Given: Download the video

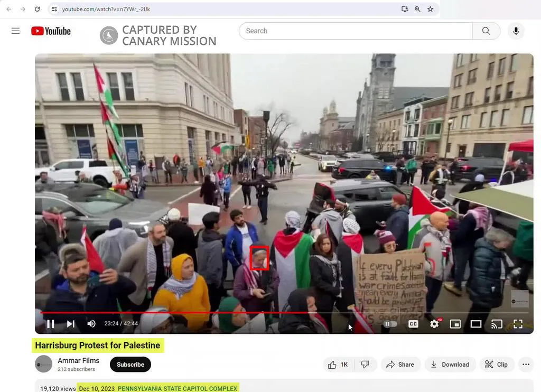Looking at the screenshot, I should (x=450, y=365).
